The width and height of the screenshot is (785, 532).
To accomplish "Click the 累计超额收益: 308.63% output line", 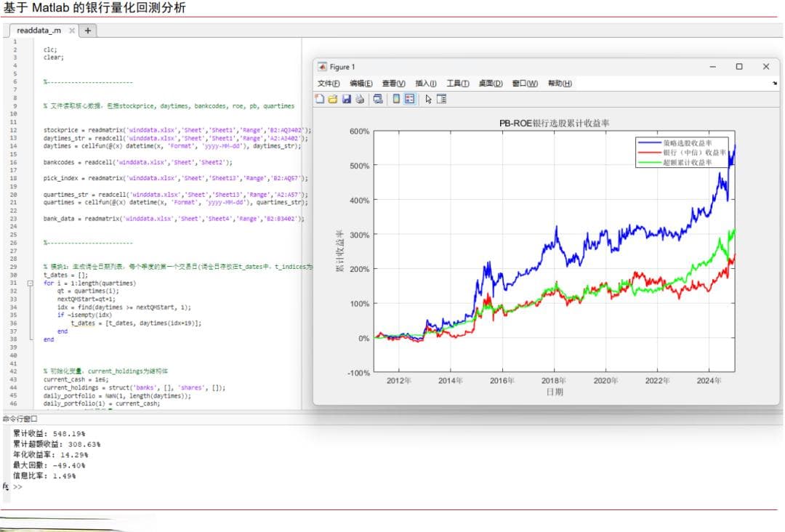I will [57, 444].
